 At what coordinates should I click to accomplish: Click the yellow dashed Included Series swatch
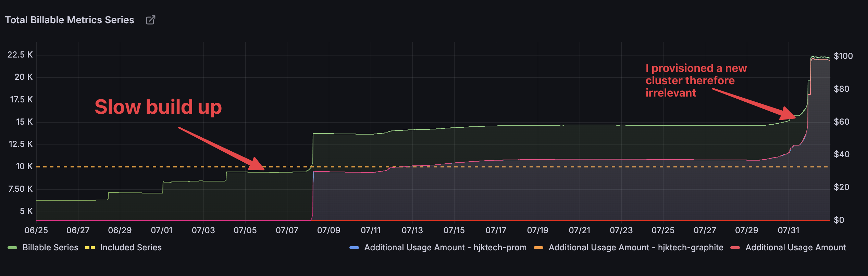pos(90,248)
